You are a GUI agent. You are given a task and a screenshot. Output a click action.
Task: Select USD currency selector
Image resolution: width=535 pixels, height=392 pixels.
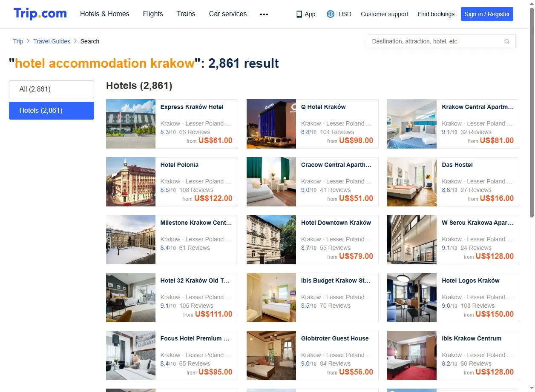click(345, 14)
